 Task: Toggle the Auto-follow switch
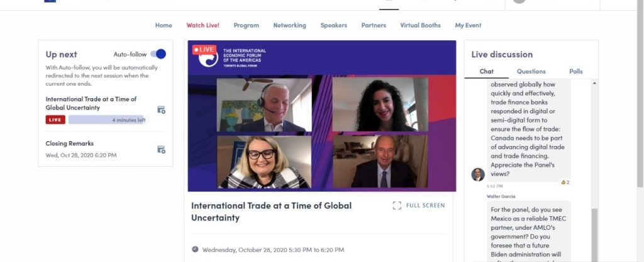click(x=158, y=54)
